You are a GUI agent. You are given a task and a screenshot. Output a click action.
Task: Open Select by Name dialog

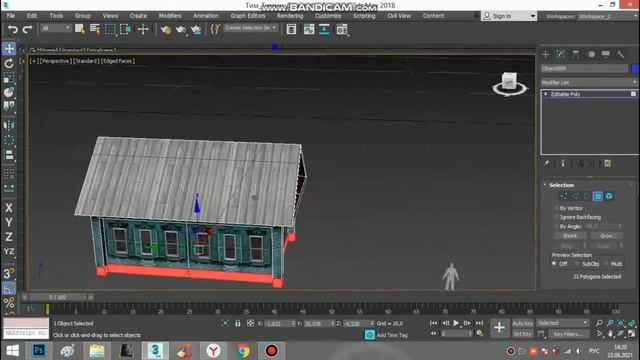tap(95, 29)
